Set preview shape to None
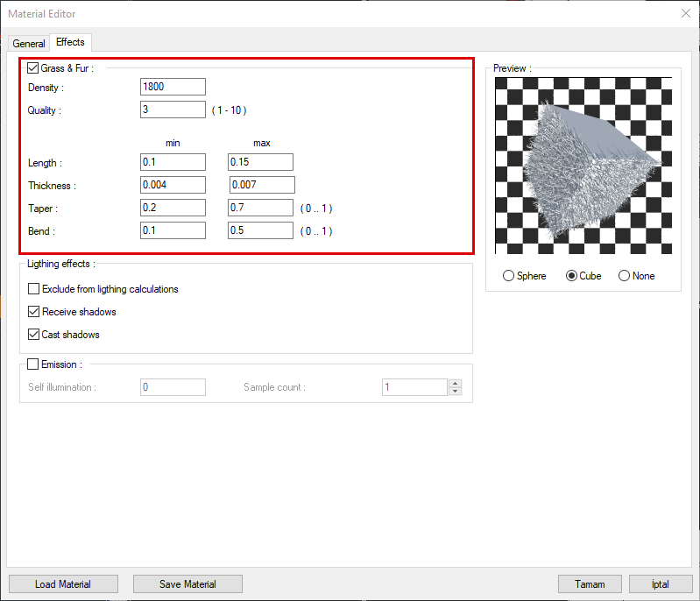Viewport: 700px width, 601px height. coord(625,276)
